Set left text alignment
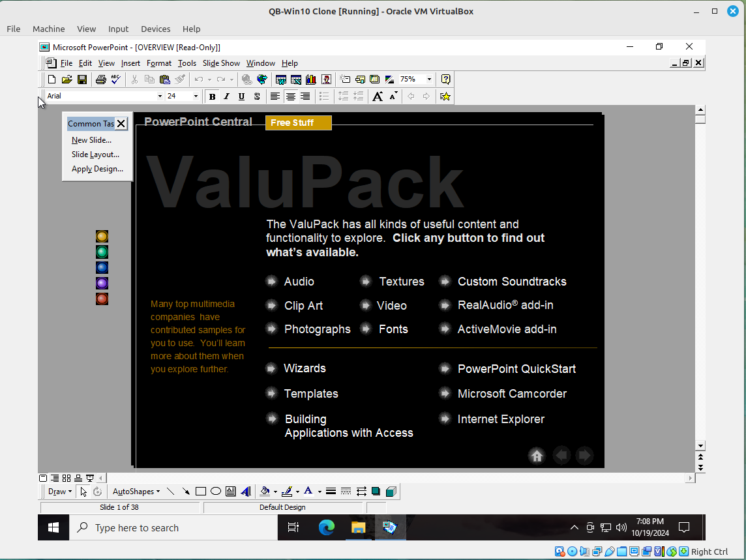This screenshot has width=746, height=560. [275, 96]
